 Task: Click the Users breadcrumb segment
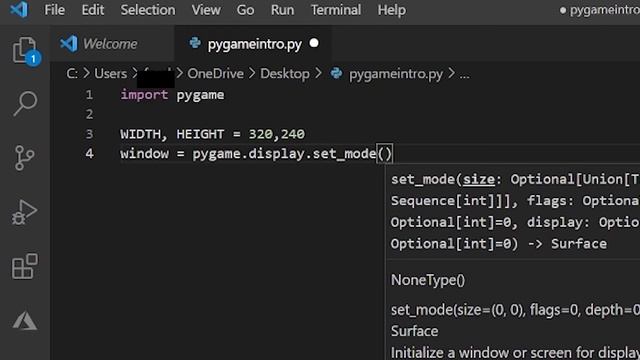pos(110,74)
